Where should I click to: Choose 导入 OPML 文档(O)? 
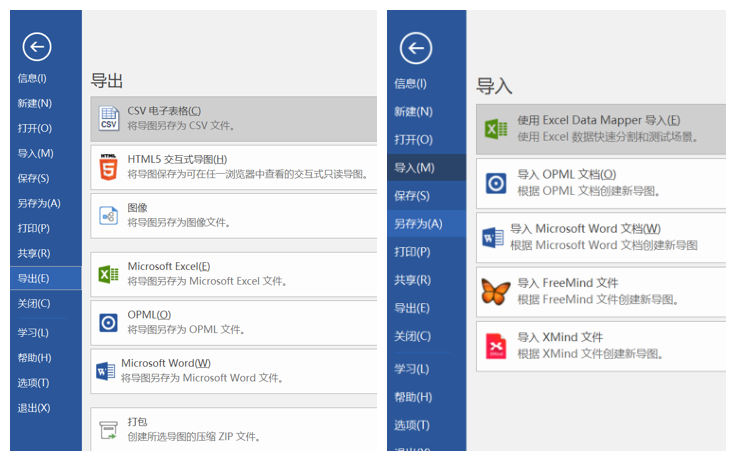click(x=601, y=183)
